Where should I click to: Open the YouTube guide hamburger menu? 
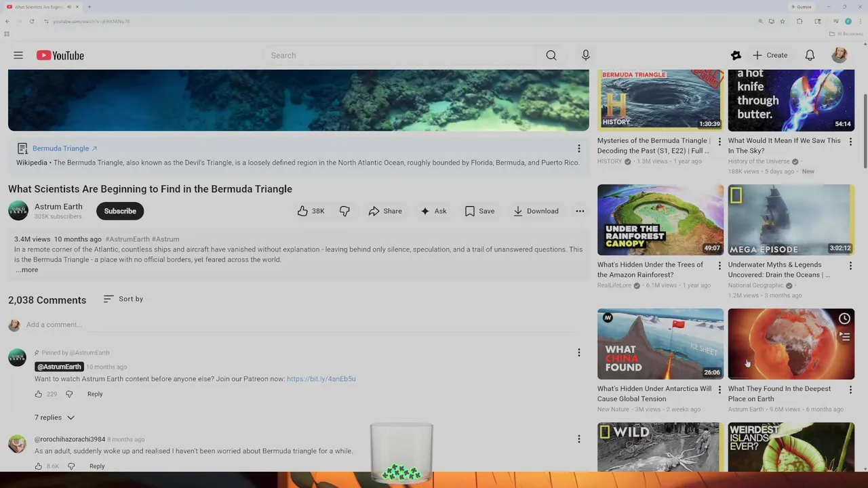(x=18, y=56)
